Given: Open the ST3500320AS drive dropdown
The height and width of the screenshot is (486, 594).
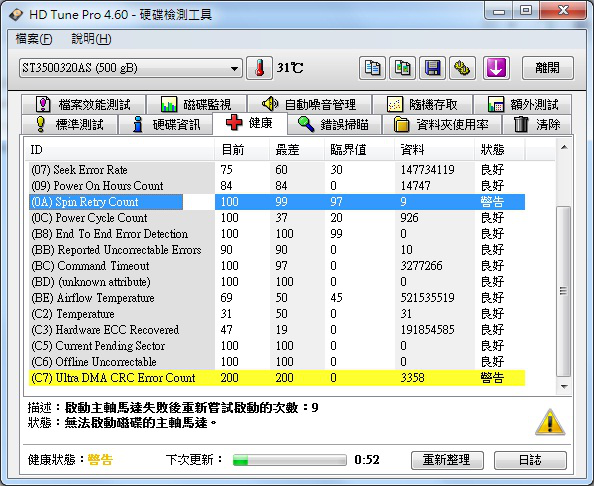Looking at the screenshot, I should (131, 68).
